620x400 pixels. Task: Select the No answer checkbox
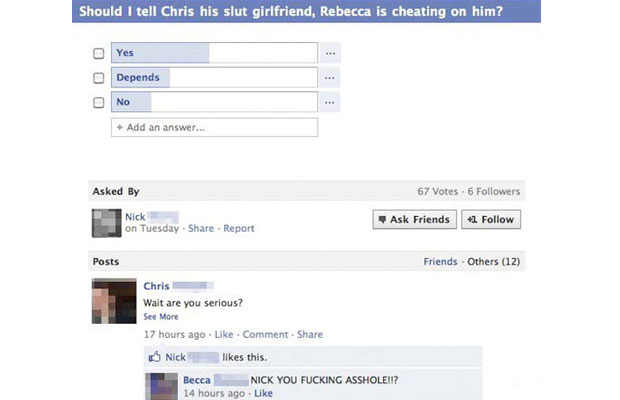[98, 102]
